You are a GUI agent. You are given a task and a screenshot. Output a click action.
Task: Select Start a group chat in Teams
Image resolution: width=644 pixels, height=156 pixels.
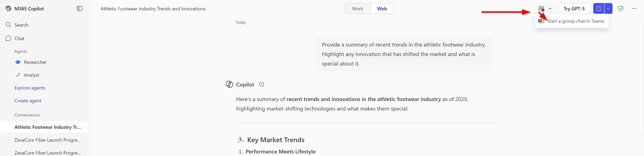click(x=575, y=21)
